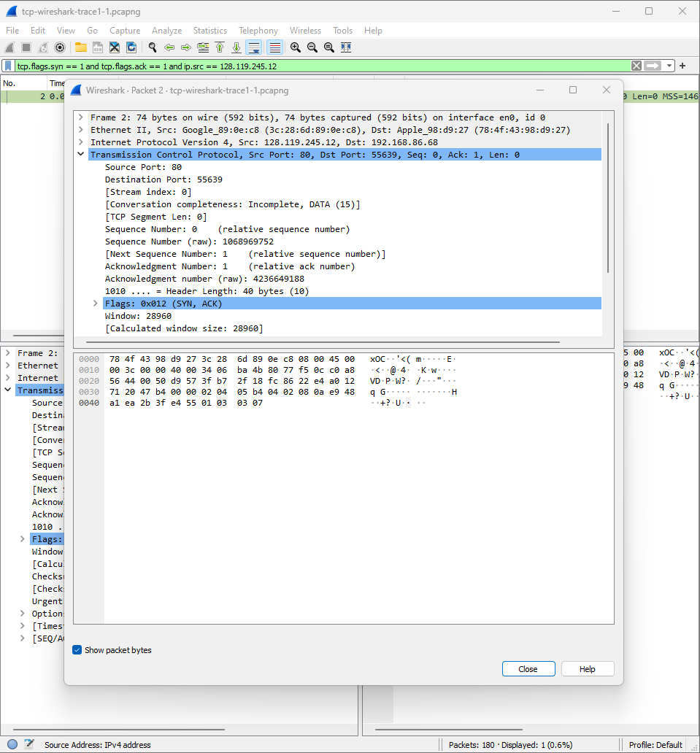Open the Capture menu
Viewport: 700px width, 753px height.
coord(125,30)
